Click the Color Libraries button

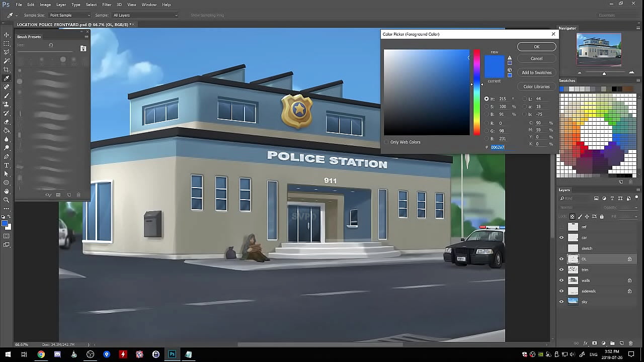[x=536, y=86]
